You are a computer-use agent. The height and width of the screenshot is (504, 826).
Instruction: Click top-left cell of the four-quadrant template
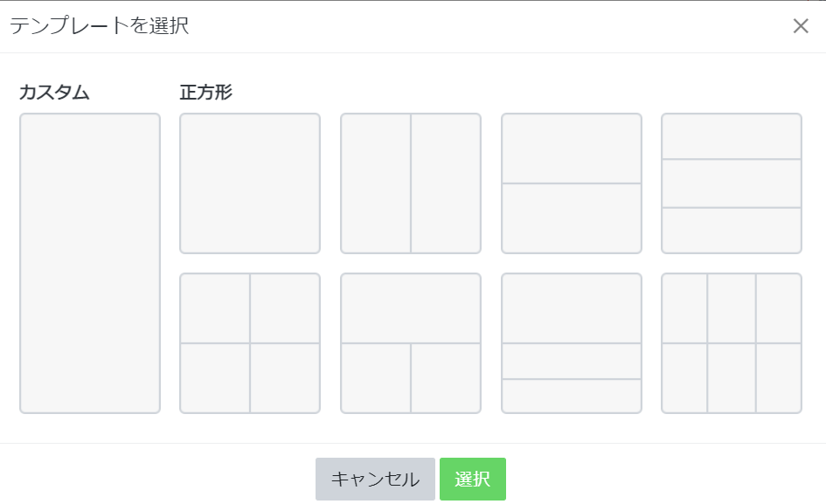pos(215,308)
